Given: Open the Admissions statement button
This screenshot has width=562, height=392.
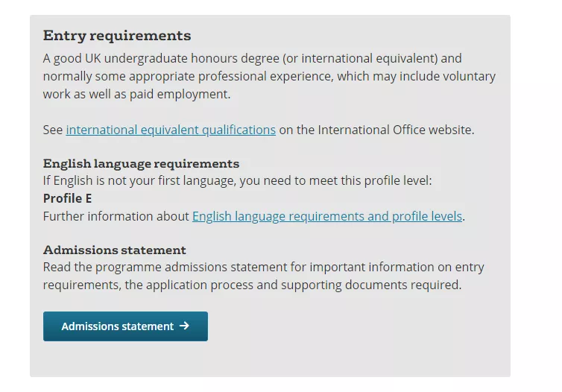Looking at the screenshot, I should [x=125, y=326].
